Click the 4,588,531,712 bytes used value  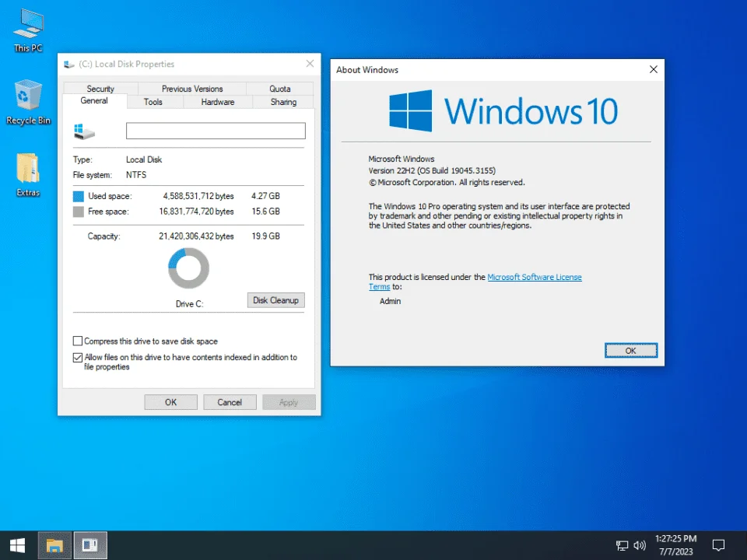(x=198, y=196)
